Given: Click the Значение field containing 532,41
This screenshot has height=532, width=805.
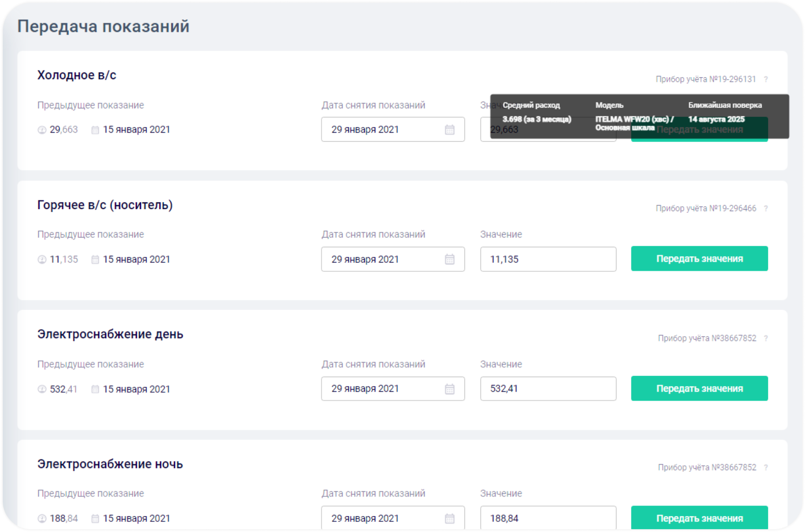Looking at the screenshot, I should [x=548, y=388].
